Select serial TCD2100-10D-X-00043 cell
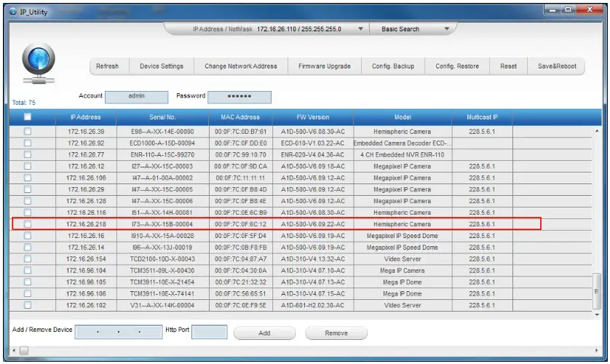The height and width of the screenshot is (364, 610). pos(162,258)
